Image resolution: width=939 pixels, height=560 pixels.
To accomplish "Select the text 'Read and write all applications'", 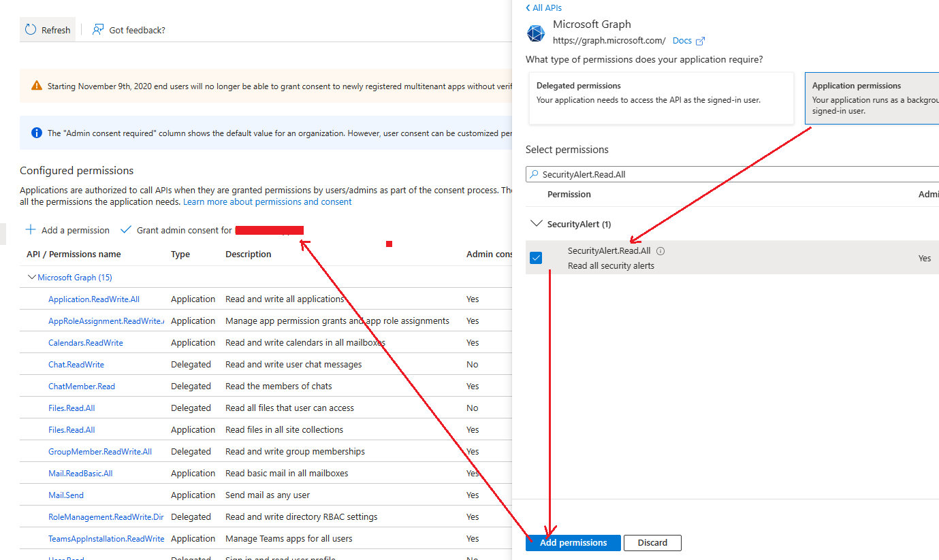I will click(285, 299).
